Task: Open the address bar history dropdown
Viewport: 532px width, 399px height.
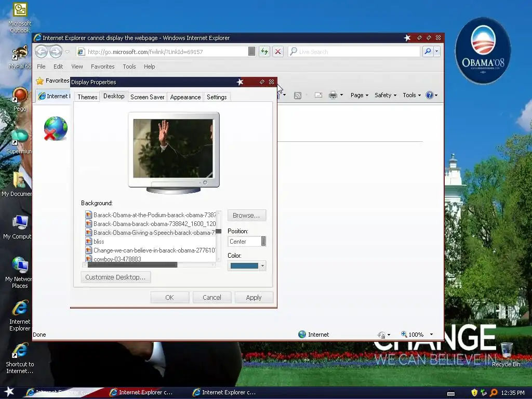Action: click(251, 51)
